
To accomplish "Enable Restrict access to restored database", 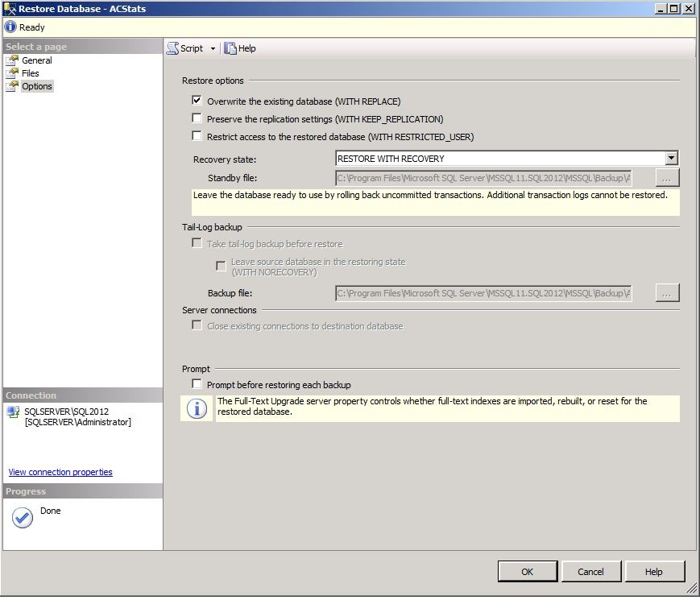I will pyautogui.click(x=197, y=136).
